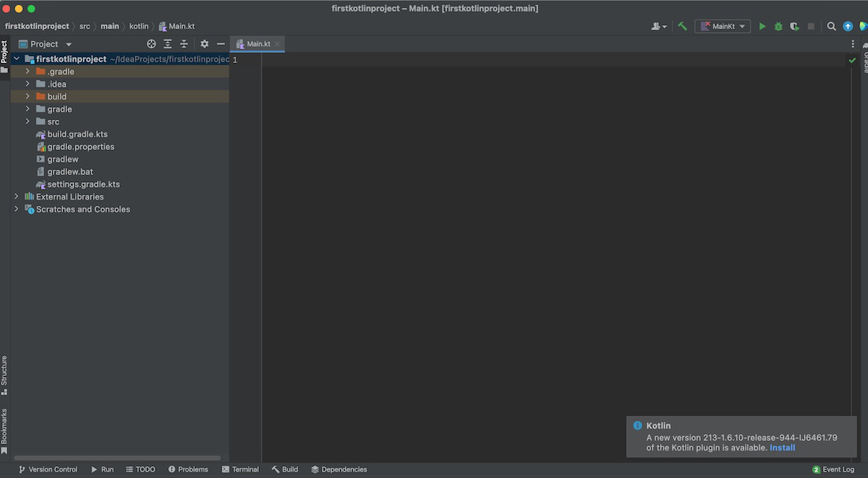Run with coverage shield icon
The image size is (868, 478).
[795, 26]
